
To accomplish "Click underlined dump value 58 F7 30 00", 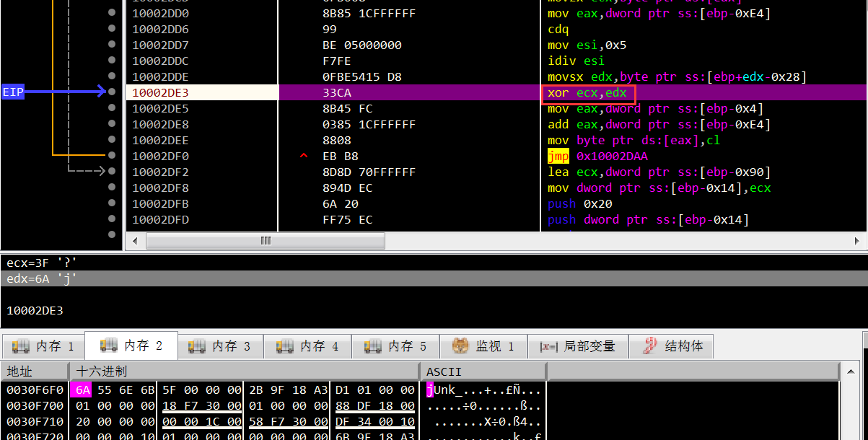I will (289, 421).
